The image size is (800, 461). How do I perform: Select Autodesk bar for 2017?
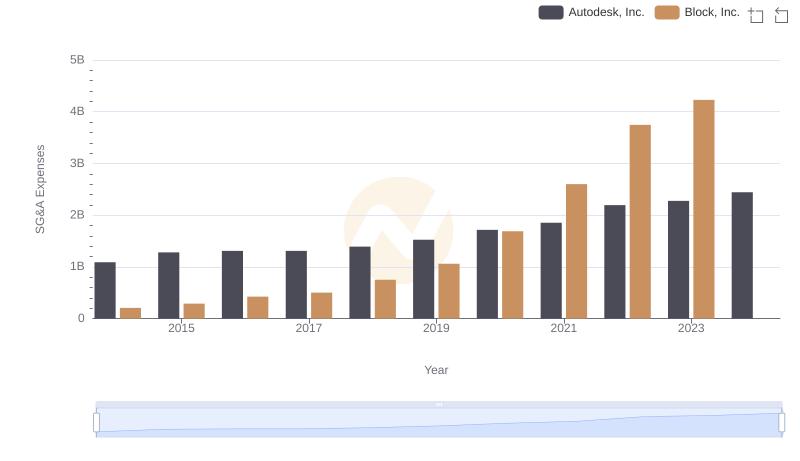point(296,285)
